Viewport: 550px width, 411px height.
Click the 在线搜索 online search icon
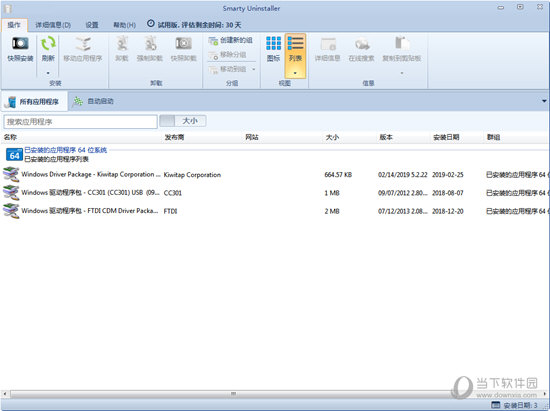362,44
